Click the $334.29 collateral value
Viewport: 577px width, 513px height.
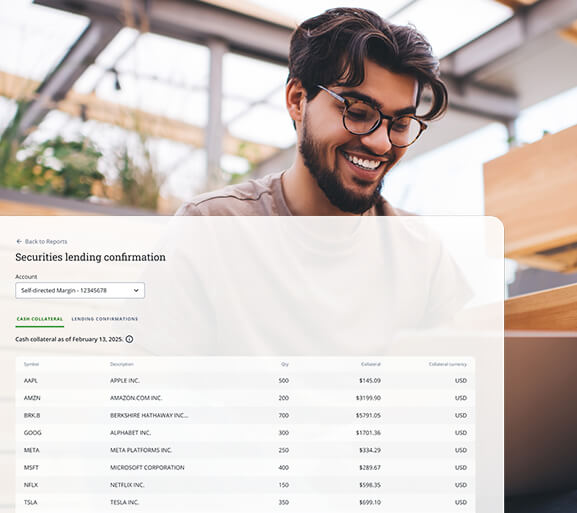coord(370,450)
